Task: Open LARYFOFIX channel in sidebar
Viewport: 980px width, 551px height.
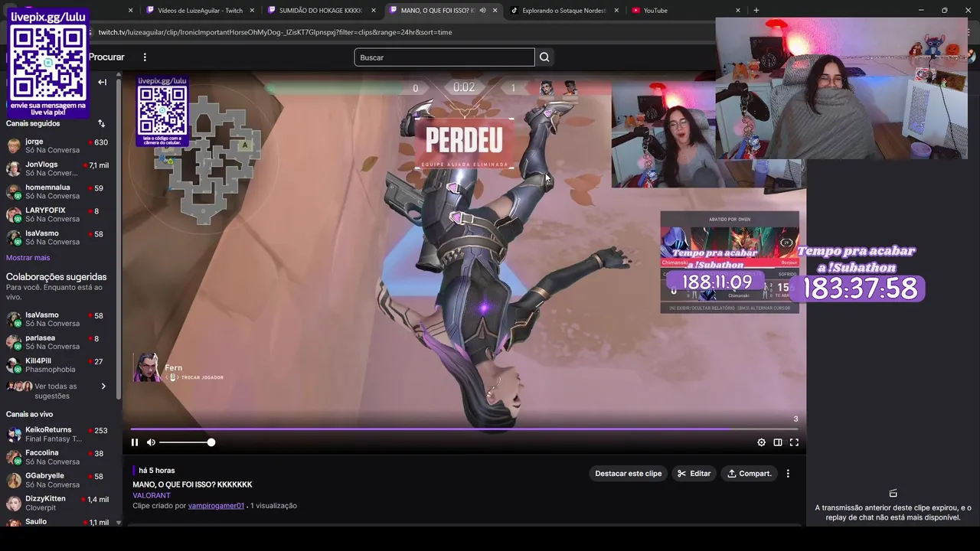Action: [57, 215]
